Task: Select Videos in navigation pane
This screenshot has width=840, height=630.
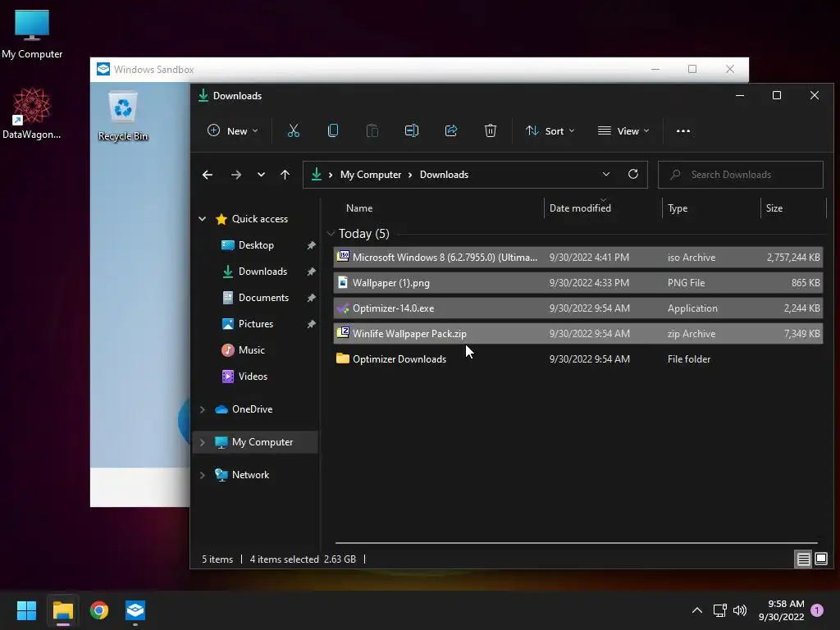Action: pos(253,377)
